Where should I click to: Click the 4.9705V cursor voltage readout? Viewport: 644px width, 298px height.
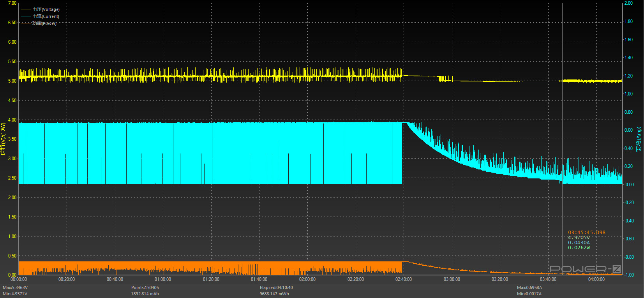[x=579, y=238]
